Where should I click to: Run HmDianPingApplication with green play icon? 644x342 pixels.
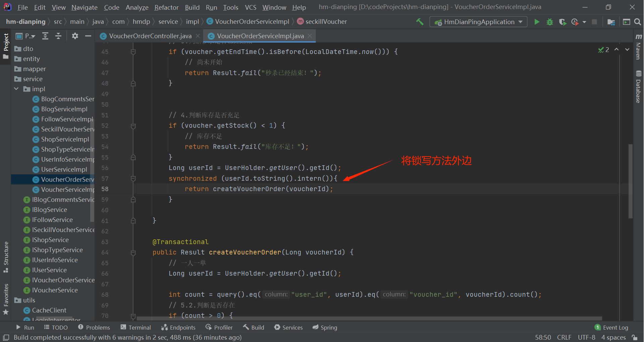click(537, 22)
